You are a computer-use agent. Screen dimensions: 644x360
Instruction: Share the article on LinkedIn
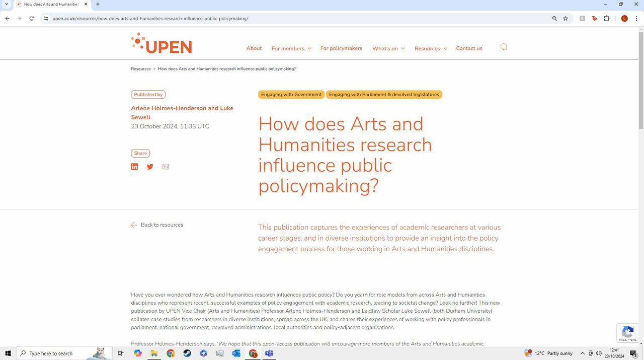coord(134,167)
